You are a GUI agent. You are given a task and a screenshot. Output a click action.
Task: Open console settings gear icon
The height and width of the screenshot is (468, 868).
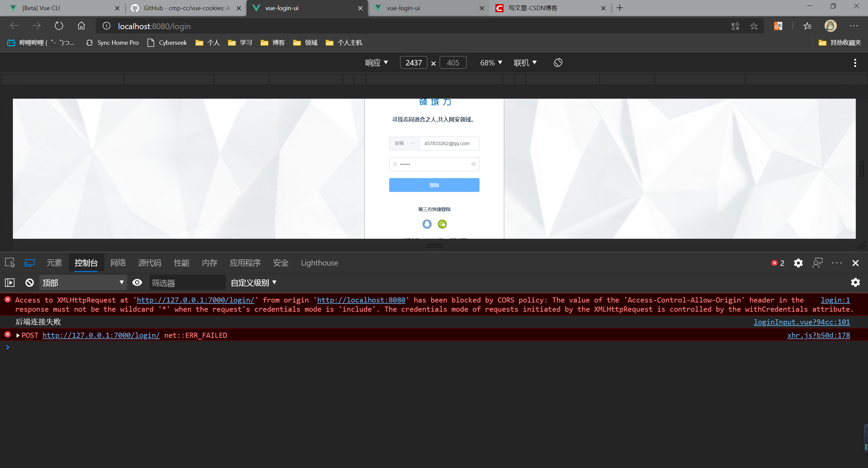[x=855, y=282]
